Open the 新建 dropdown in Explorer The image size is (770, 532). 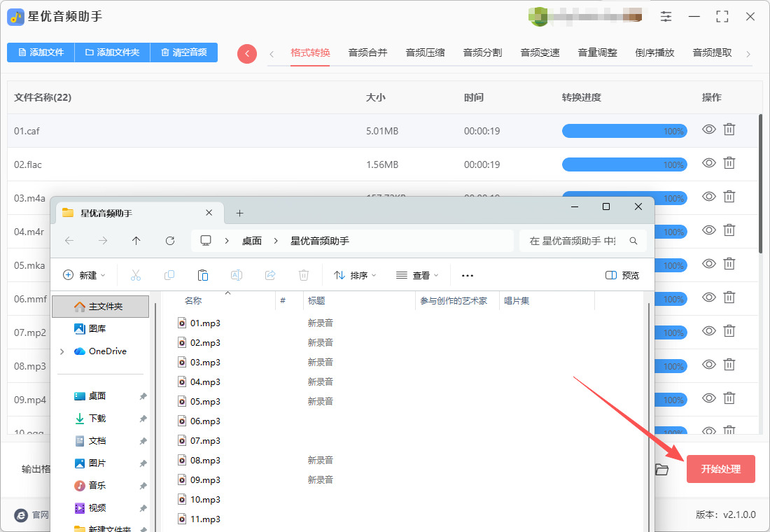85,275
